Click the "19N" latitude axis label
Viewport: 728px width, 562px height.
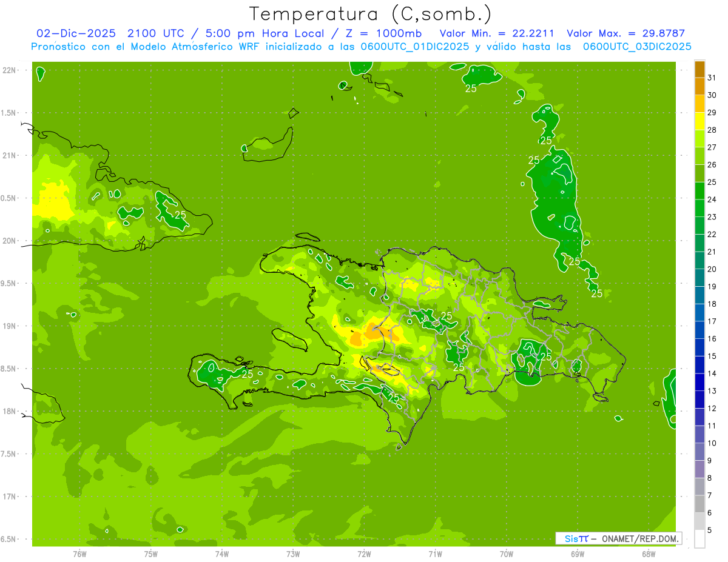[x=9, y=326]
